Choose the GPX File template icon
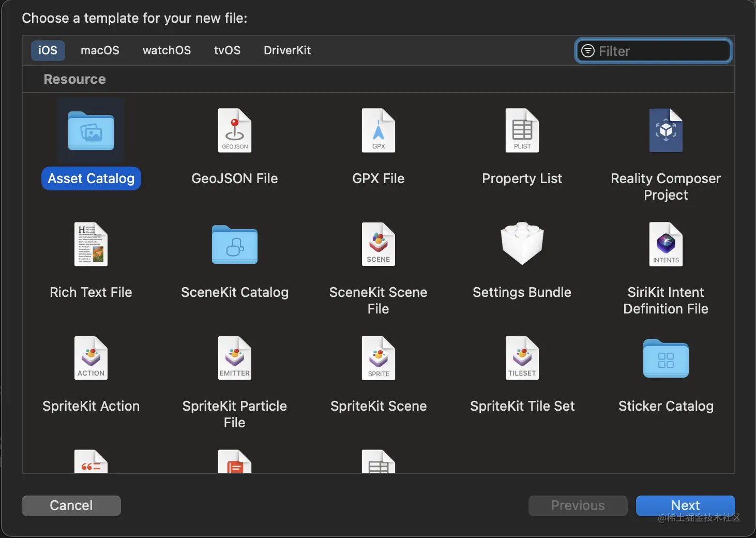Viewport: 756px width, 538px height. (379, 131)
